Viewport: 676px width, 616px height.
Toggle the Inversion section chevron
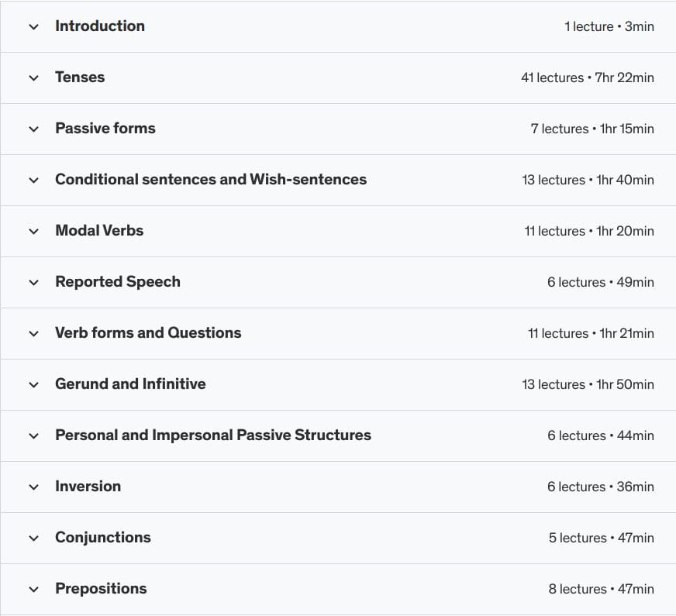33,487
